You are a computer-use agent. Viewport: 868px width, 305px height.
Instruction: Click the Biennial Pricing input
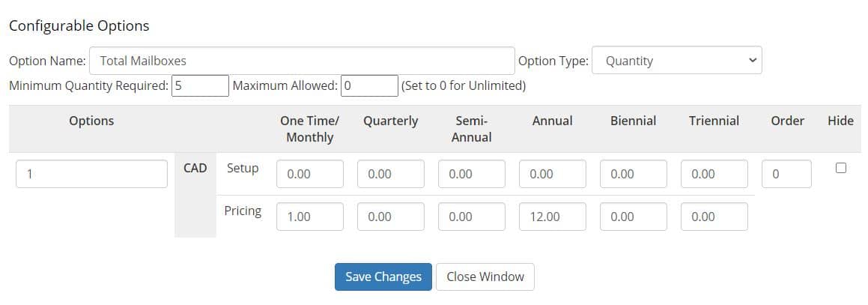click(634, 217)
